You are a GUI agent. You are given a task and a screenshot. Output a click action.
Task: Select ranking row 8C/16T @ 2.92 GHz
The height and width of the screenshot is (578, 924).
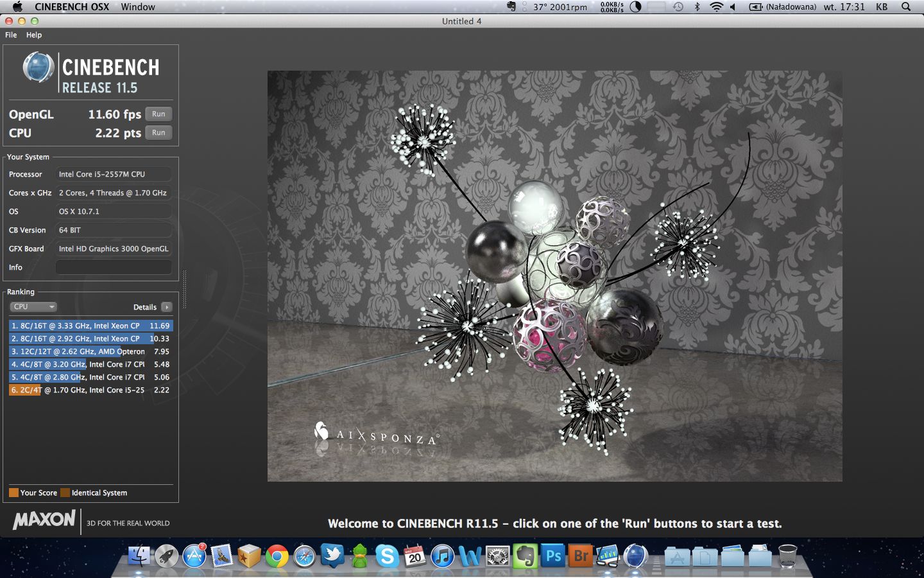click(x=90, y=338)
